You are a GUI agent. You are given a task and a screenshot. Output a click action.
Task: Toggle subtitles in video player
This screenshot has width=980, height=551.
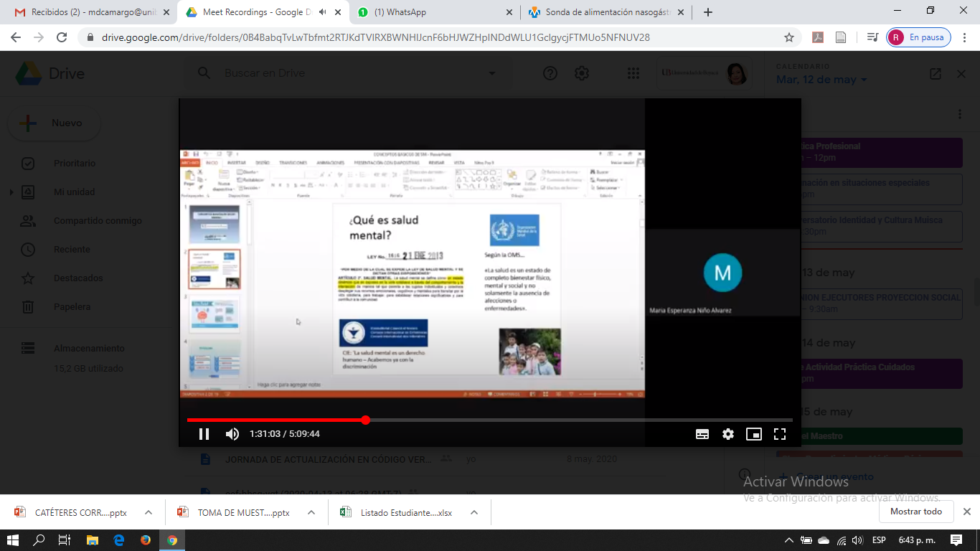702,434
